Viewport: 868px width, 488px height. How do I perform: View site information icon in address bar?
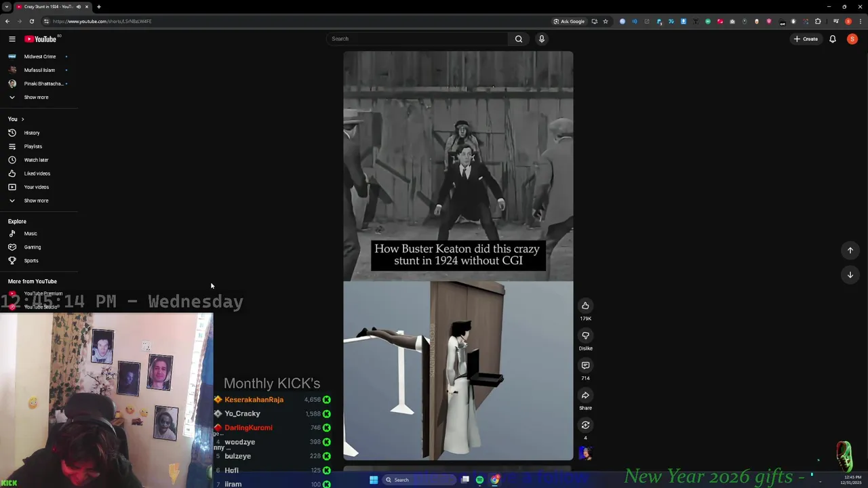pos(46,21)
